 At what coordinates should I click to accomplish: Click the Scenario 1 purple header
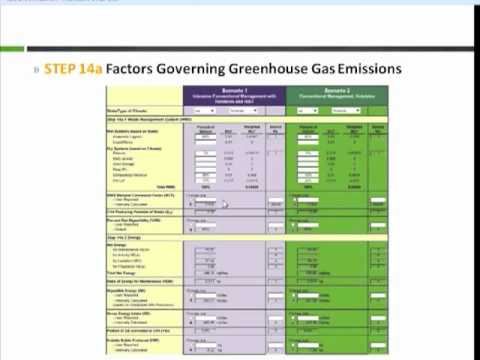[234, 96]
